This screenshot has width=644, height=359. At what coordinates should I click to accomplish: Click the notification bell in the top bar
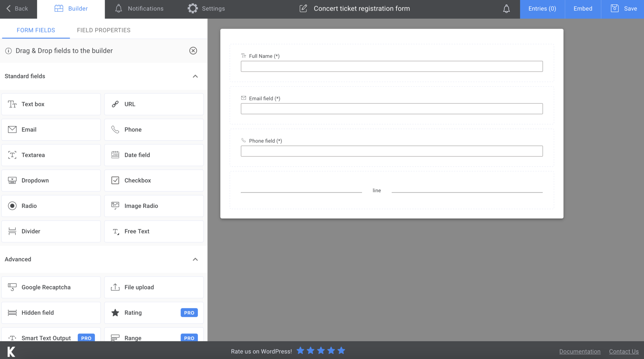(506, 8)
